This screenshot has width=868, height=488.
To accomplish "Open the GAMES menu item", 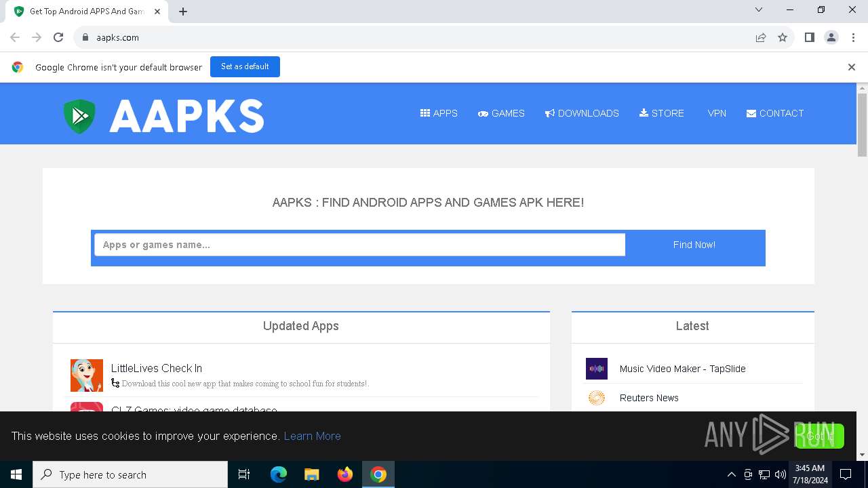I will click(x=501, y=113).
